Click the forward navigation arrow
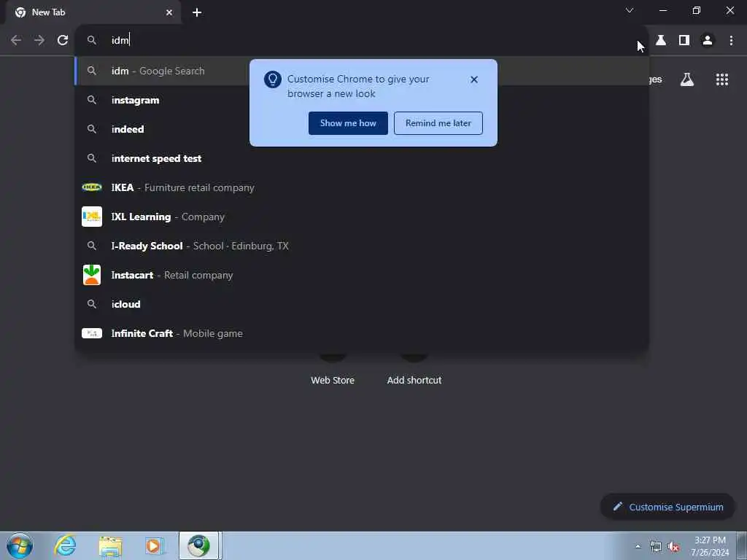Screen dimensions: 747x560 (x=39, y=41)
